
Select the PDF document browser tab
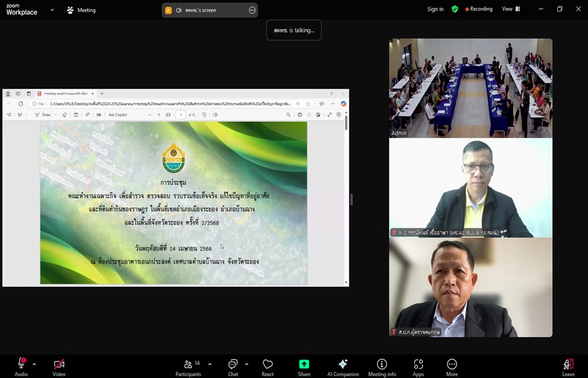coord(66,94)
